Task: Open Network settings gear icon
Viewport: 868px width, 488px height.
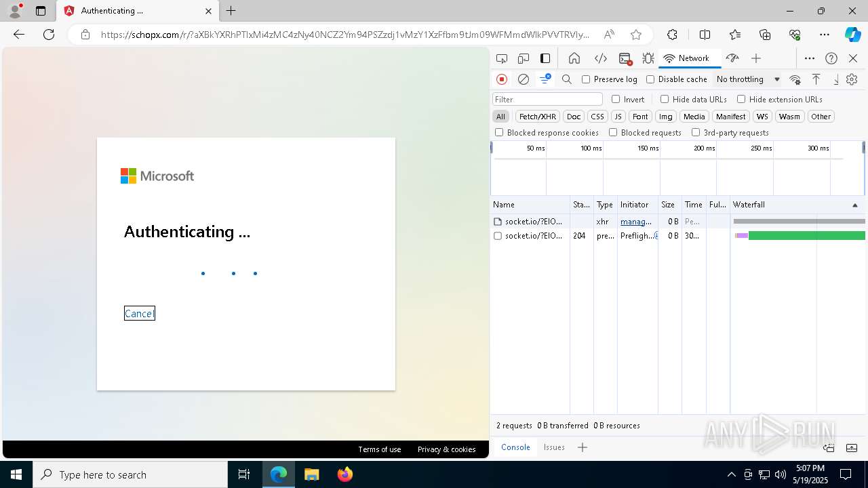Action: [x=852, y=79]
